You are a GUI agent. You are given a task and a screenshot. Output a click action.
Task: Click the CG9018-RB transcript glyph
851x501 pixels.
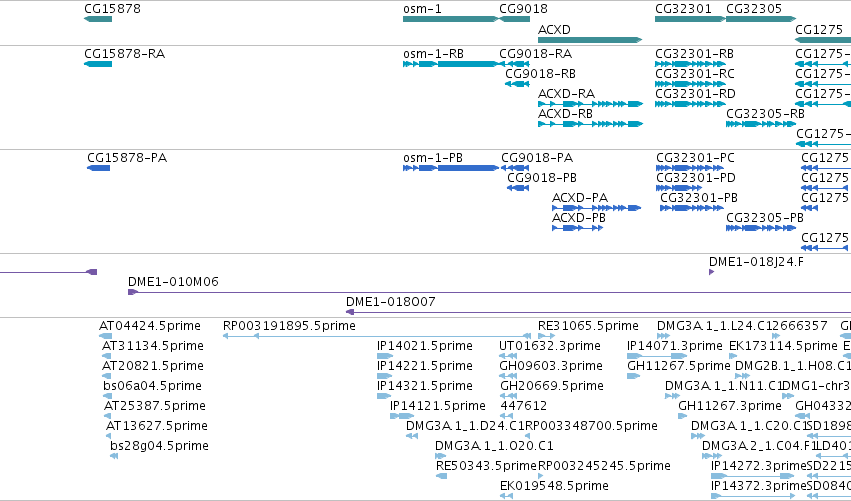pyautogui.click(x=517, y=84)
